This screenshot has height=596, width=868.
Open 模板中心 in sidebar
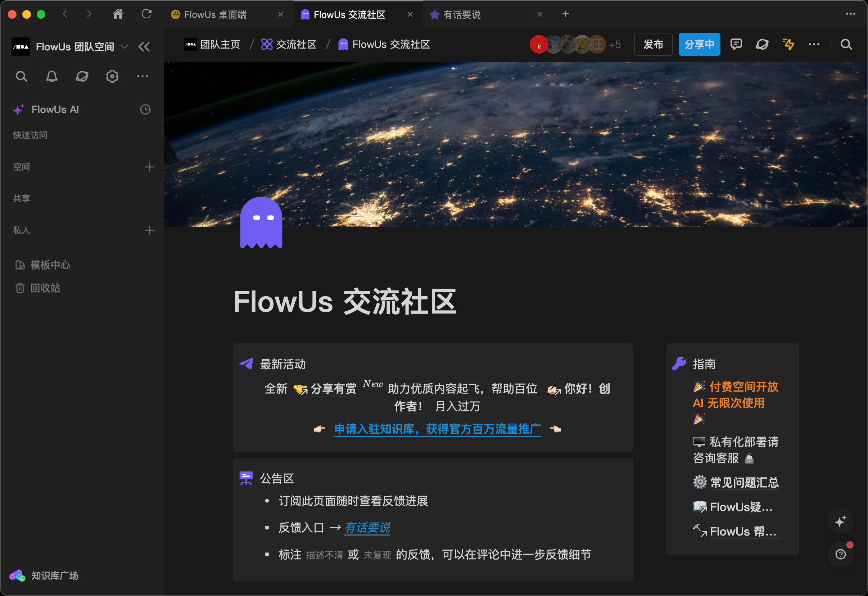[x=50, y=265]
